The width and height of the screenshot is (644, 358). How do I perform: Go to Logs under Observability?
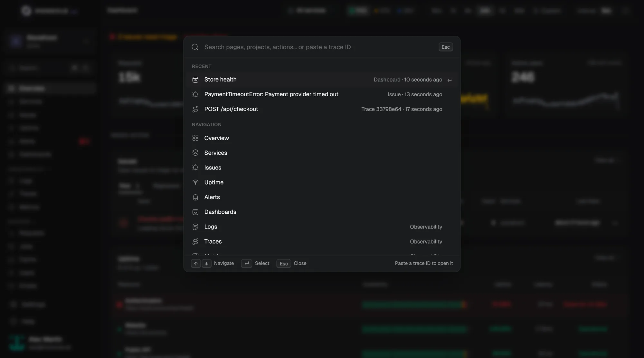click(322, 227)
